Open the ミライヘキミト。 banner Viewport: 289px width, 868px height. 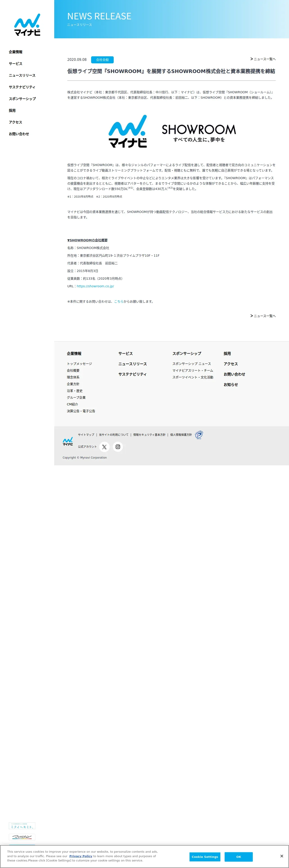point(22,826)
